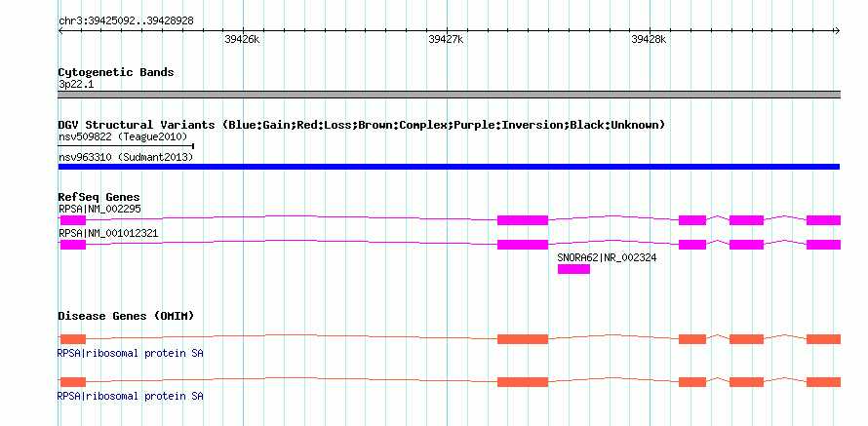Click the 39428k ruler label
The image size is (868, 426).
pyautogui.click(x=649, y=39)
